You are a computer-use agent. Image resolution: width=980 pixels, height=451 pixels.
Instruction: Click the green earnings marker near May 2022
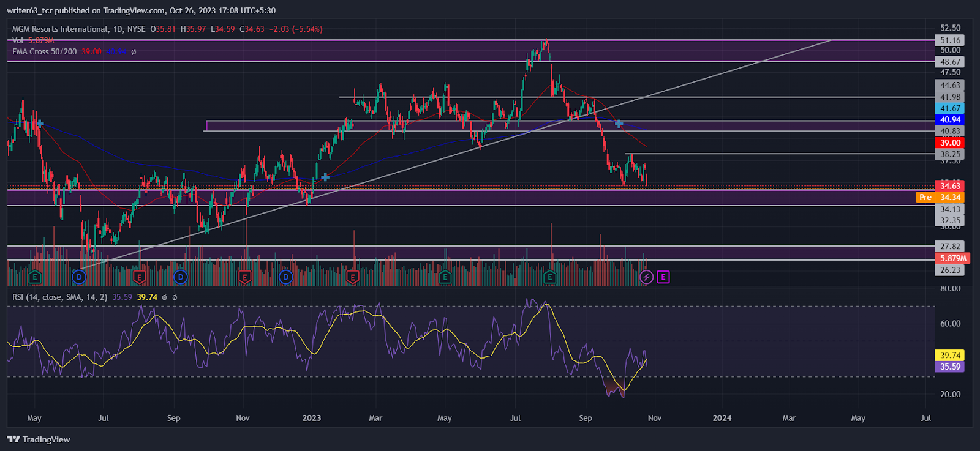pos(35,277)
